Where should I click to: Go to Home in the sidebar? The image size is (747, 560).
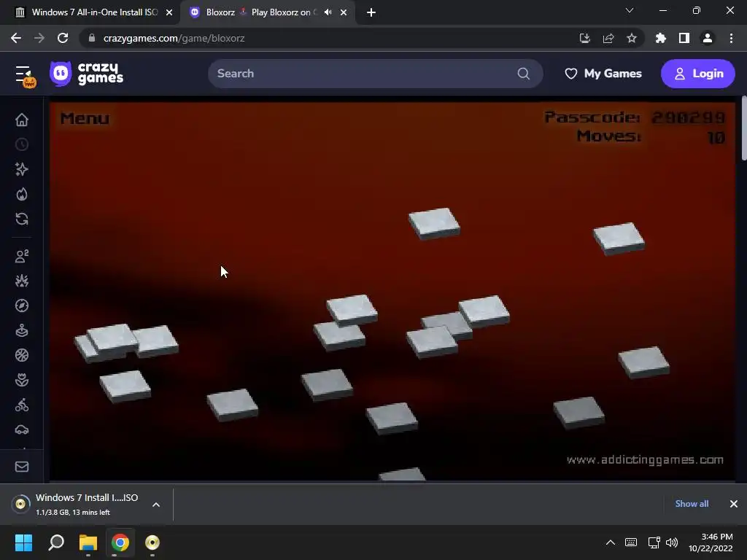click(22, 120)
